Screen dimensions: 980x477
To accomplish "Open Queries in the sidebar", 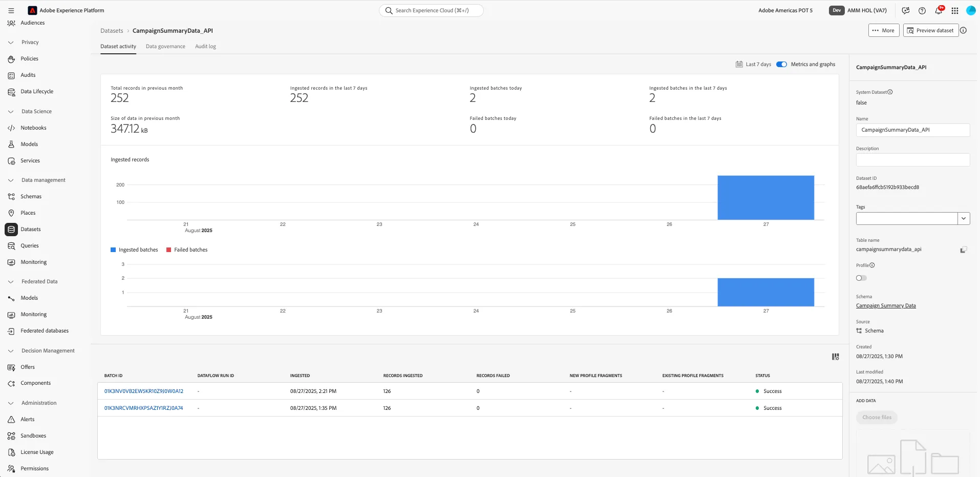I will pos(30,246).
